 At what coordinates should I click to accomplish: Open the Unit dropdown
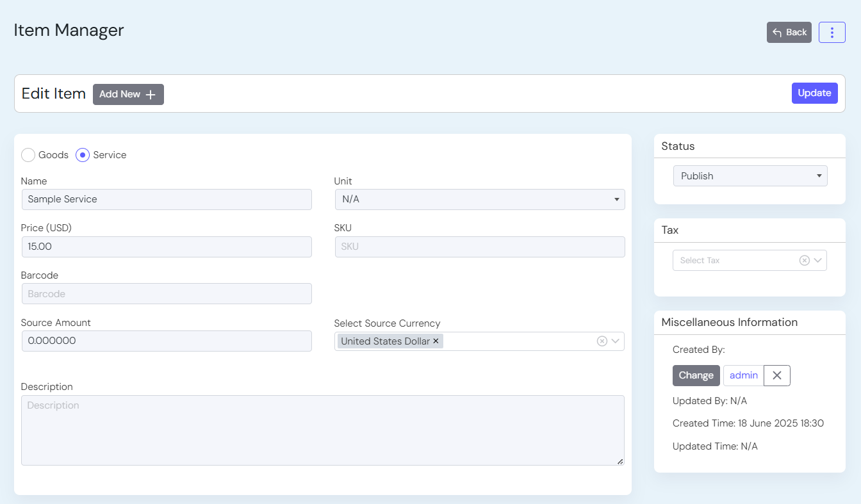479,199
